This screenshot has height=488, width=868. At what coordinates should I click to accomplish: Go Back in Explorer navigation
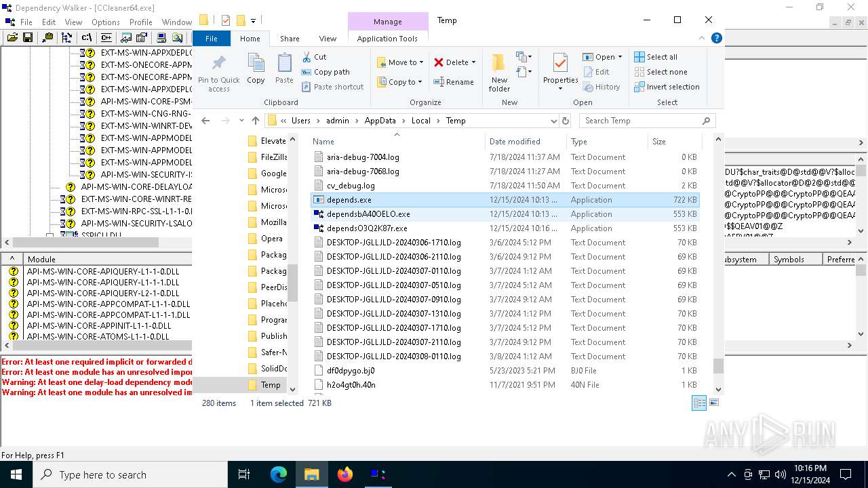206,121
